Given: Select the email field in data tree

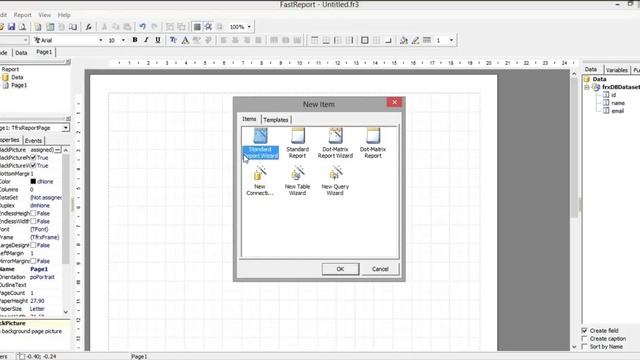Looking at the screenshot, I should point(617,111).
